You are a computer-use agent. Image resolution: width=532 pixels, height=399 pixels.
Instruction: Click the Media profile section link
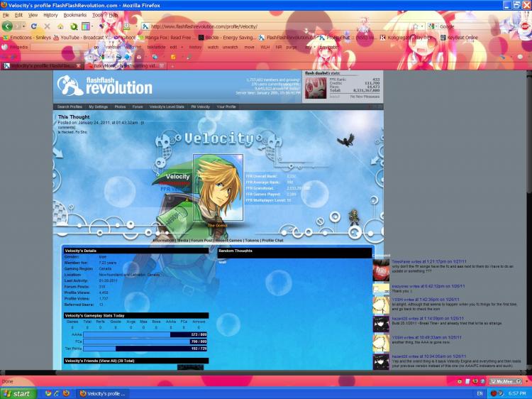coord(183,241)
